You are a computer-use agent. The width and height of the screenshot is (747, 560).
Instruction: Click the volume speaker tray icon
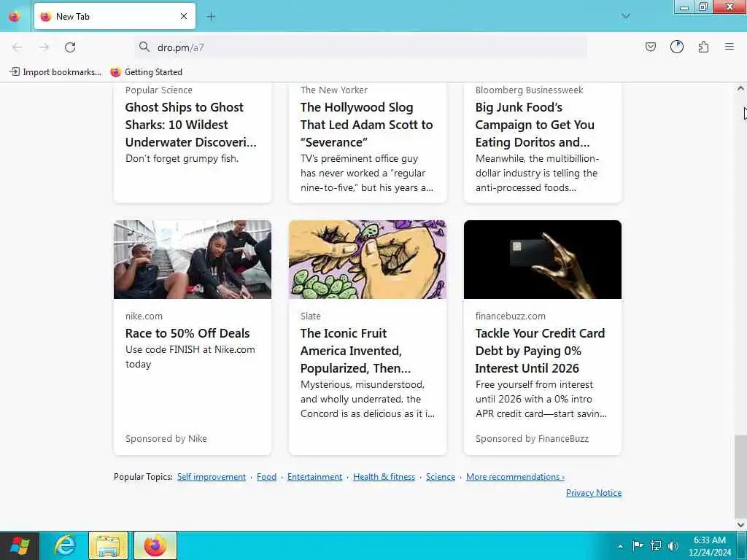point(673,545)
